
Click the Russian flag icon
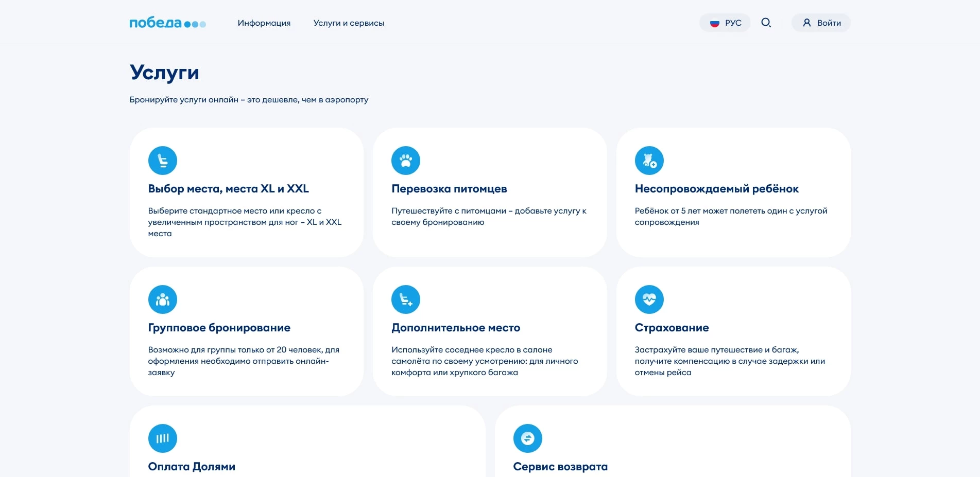point(714,23)
